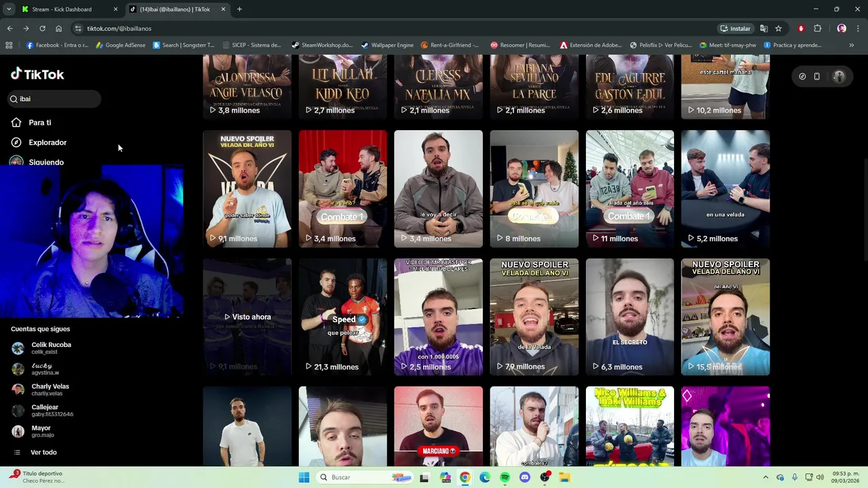This screenshot has width=868, height=488.
Task: Open the Para ti home icon
Action: (16, 123)
